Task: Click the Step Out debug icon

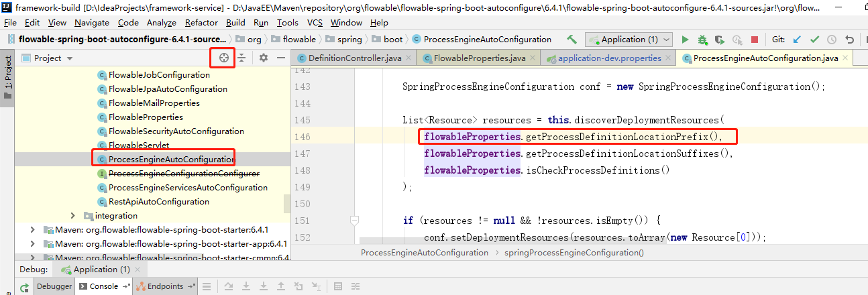Action: click(x=281, y=286)
